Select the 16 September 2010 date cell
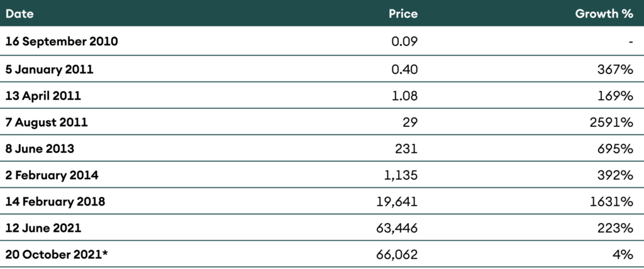 [x=62, y=42]
